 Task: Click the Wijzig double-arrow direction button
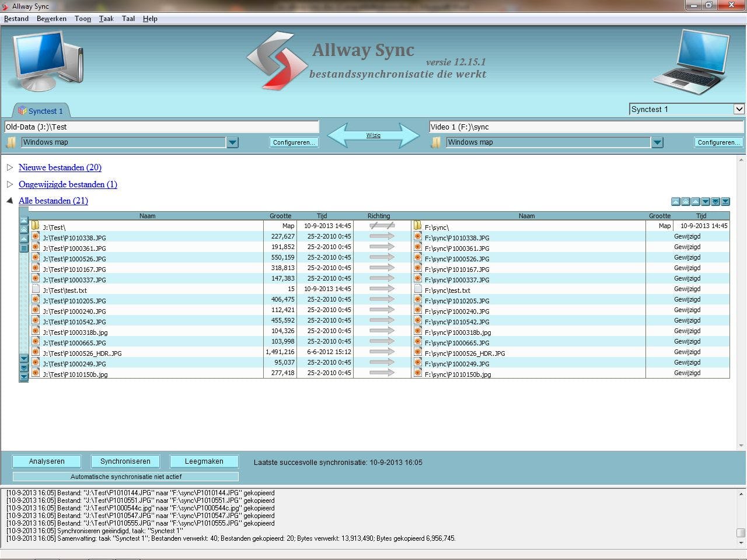tap(373, 135)
